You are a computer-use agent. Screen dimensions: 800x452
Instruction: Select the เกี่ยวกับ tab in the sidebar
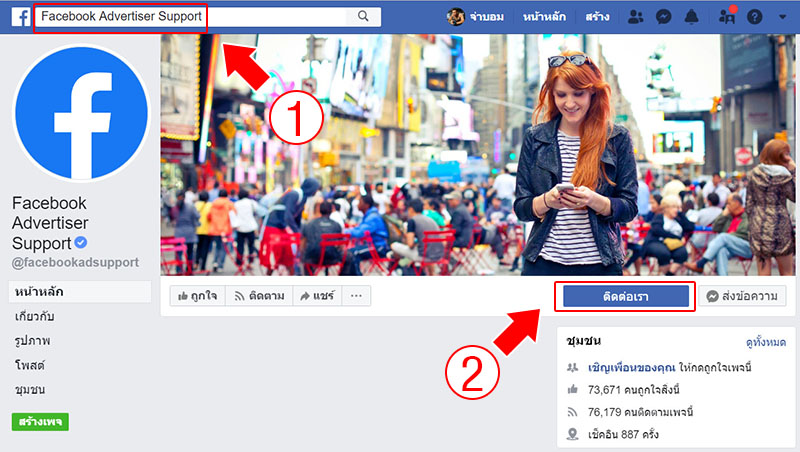point(34,316)
